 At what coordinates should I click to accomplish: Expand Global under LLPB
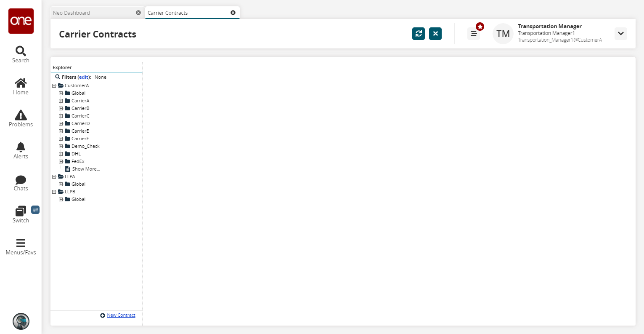point(61,199)
